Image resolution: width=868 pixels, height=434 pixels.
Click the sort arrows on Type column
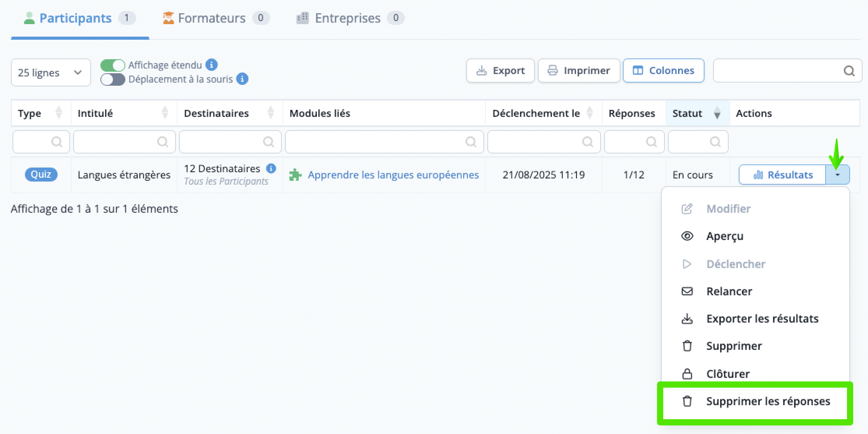(x=59, y=113)
